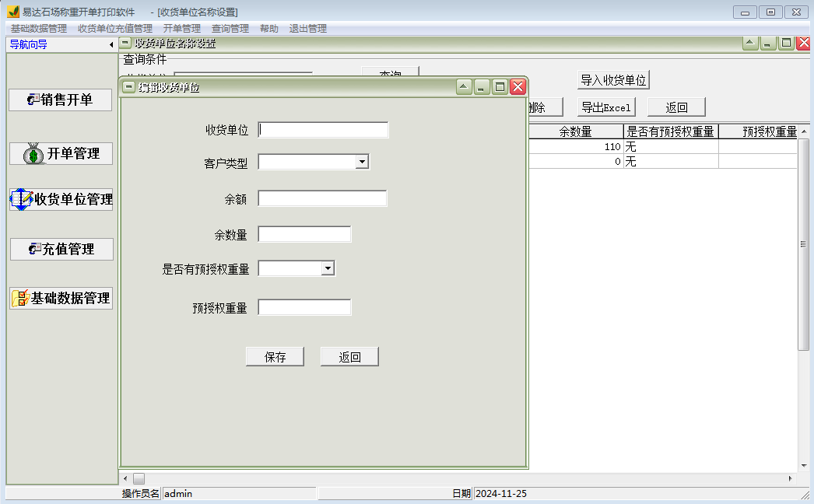The width and height of the screenshot is (814, 504).
Task: Open the 是否有预授权重量 dropdown
Action: tap(327, 268)
